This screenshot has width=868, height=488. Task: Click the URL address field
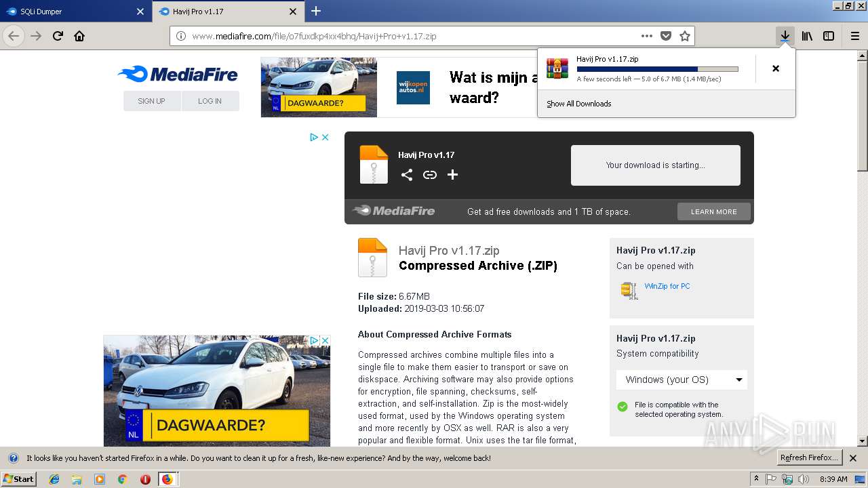(414, 36)
